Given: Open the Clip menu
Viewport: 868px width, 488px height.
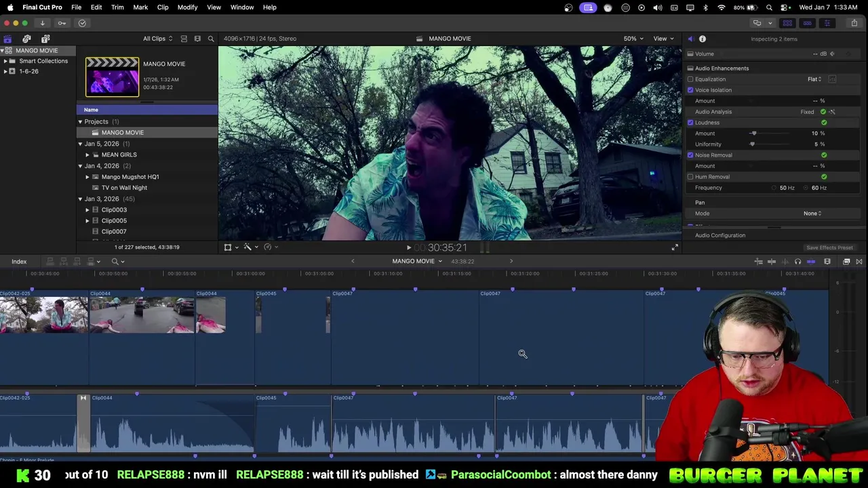Looking at the screenshot, I should point(163,7).
